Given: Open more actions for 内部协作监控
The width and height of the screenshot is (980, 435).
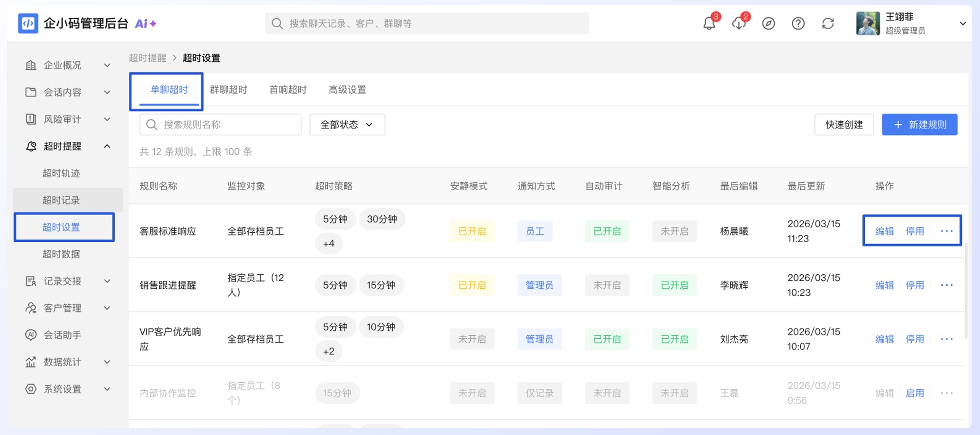Looking at the screenshot, I should coord(946,393).
